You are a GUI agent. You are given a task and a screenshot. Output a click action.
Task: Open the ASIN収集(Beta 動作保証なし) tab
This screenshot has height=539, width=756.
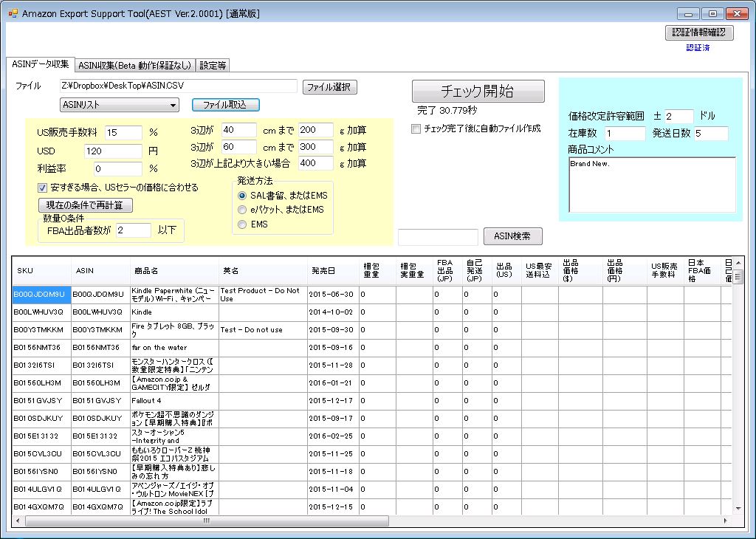135,65
